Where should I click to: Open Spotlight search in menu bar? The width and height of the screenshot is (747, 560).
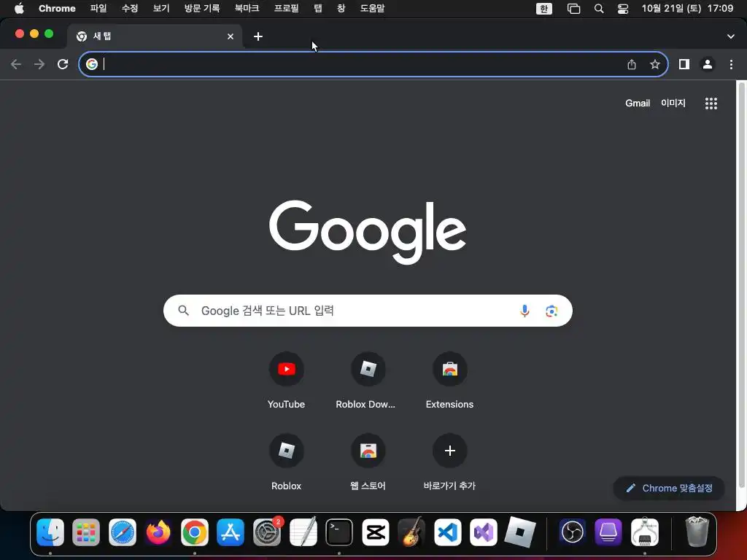[599, 9]
